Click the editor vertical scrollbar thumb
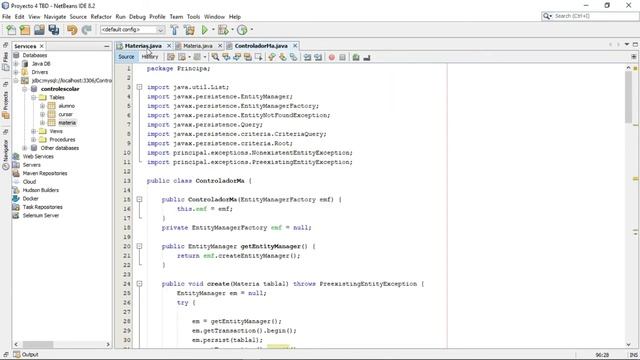This screenshot has width=640, height=360. pos(629,97)
